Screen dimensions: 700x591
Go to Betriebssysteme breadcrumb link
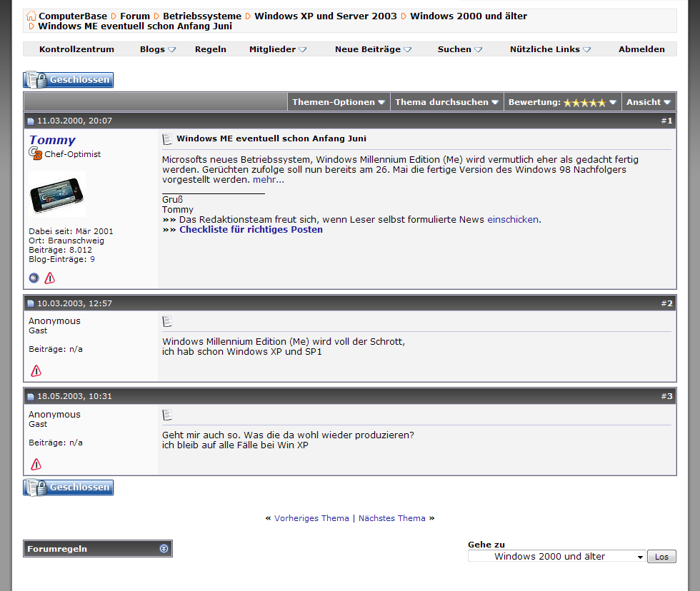click(x=201, y=16)
